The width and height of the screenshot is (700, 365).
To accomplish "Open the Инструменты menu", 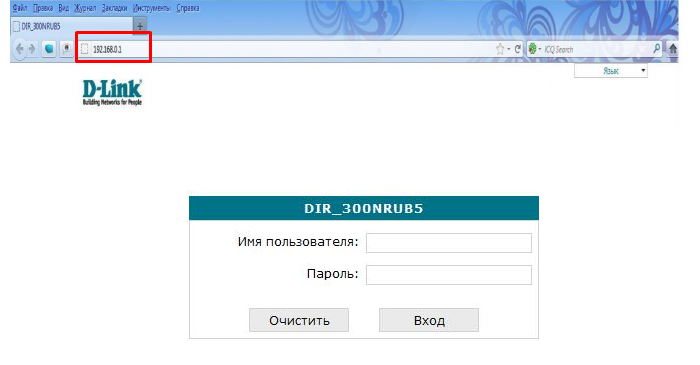I will coord(152,8).
